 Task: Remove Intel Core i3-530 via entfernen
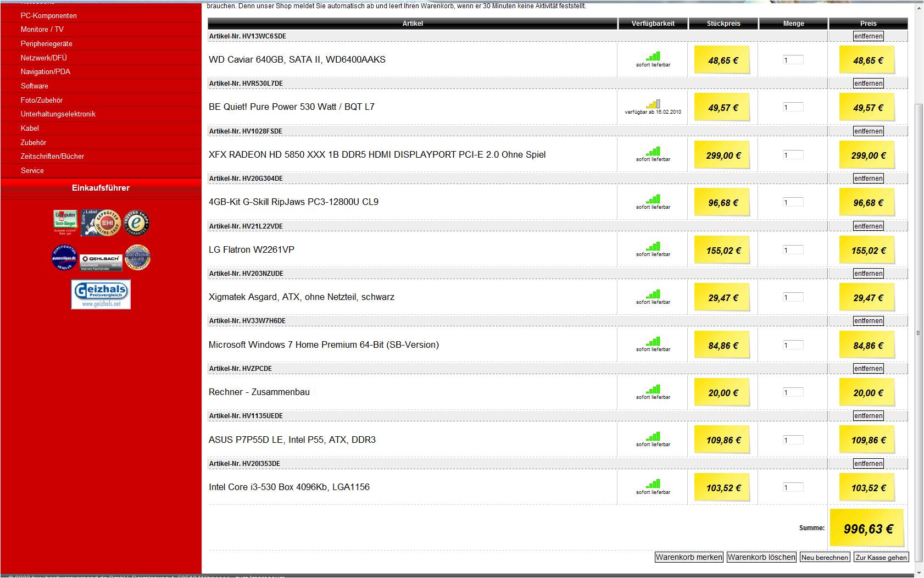click(868, 464)
